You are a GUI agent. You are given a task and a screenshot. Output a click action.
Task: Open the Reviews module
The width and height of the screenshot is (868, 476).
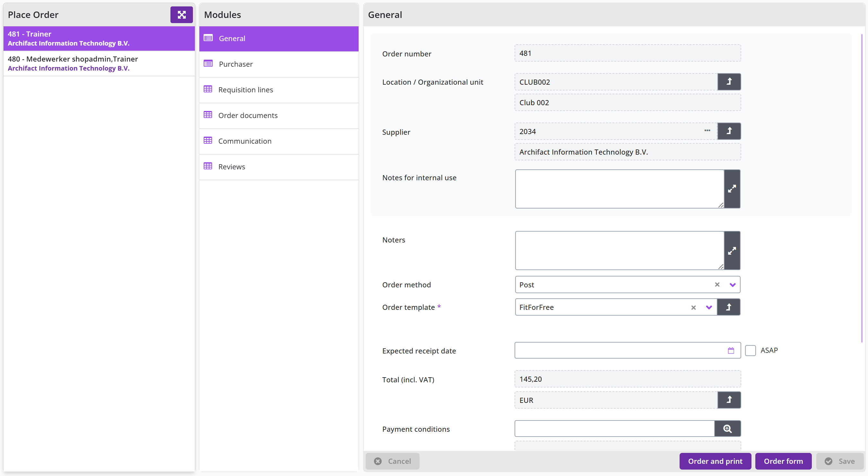coord(279,167)
